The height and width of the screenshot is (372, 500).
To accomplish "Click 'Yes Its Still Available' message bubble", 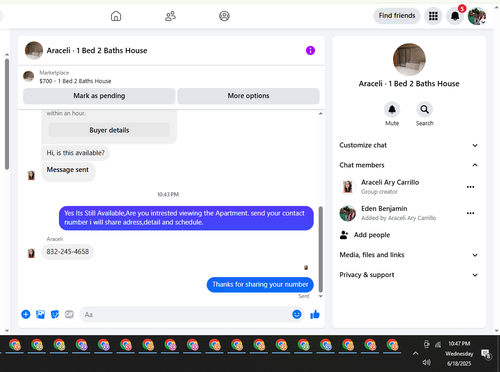I will 186,218.
